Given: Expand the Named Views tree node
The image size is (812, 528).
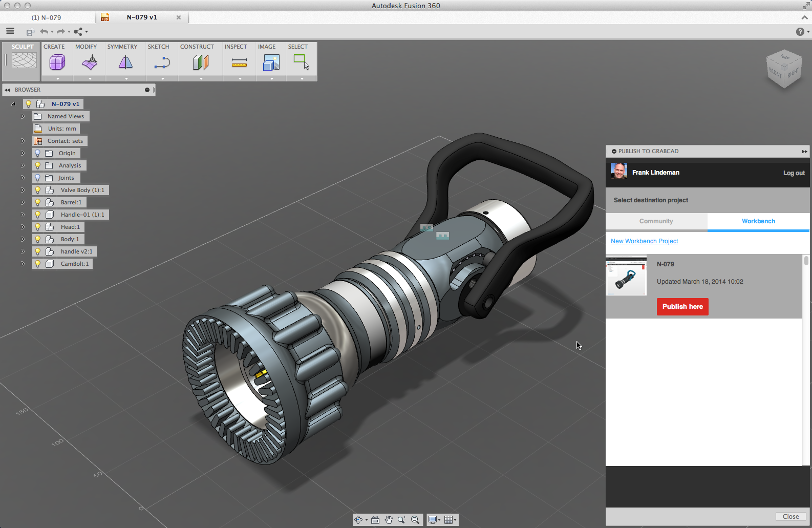Looking at the screenshot, I should [x=23, y=116].
